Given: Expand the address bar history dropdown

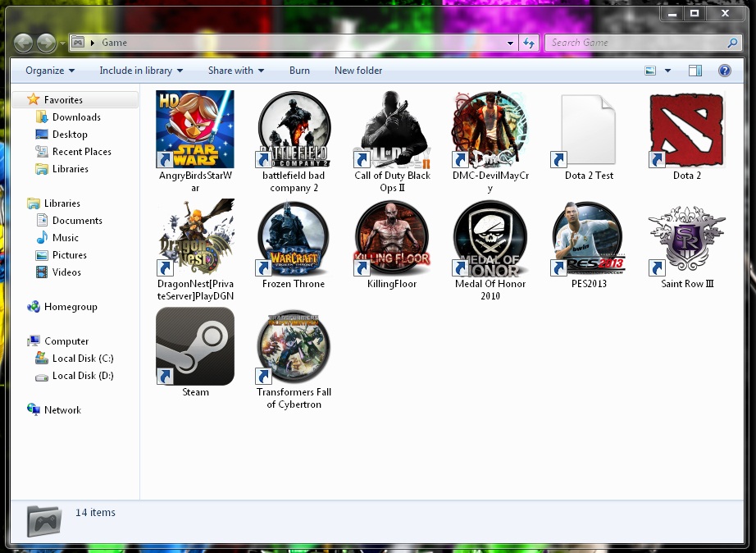Looking at the screenshot, I should (510, 43).
